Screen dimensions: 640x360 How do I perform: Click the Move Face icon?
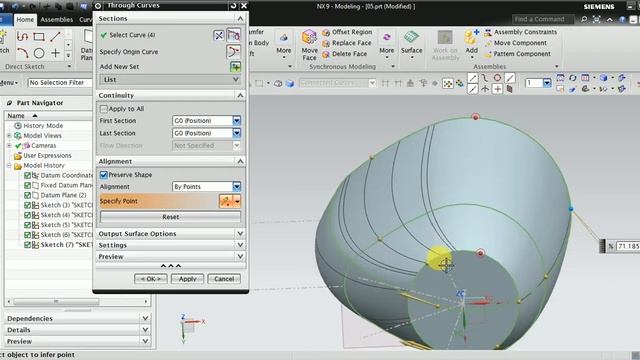309,38
